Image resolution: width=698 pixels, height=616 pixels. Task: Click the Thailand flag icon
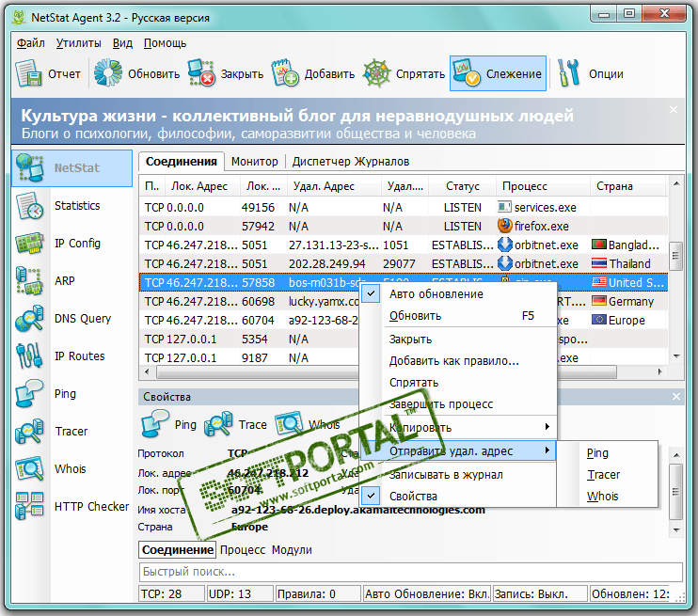(x=599, y=263)
